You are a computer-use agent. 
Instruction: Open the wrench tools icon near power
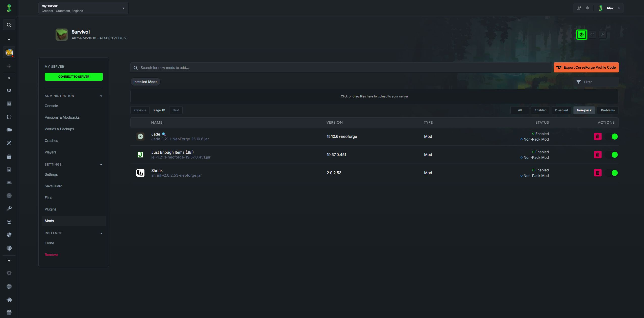603,35
